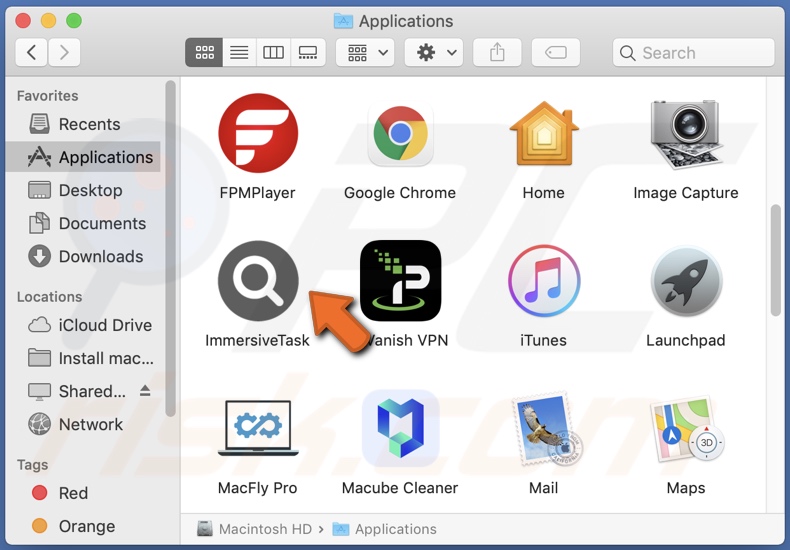790x550 pixels.
Task: Click the Edit Tags toolbar button
Action: click(556, 52)
